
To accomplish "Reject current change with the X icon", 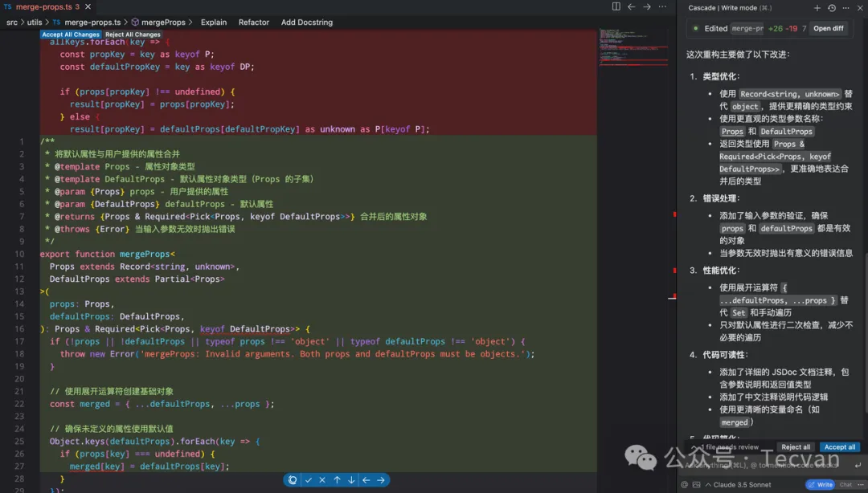I will tap(322, 480).
